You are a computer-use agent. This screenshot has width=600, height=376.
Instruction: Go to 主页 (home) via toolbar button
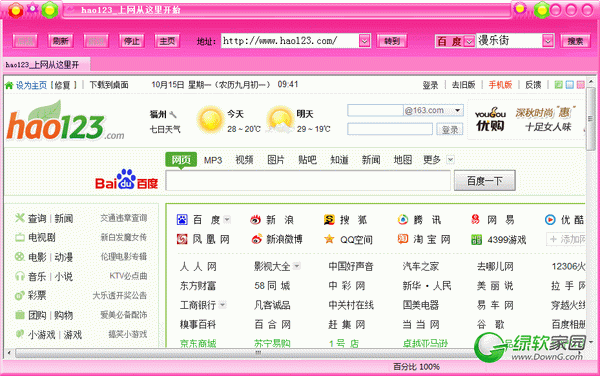point(167,41)
